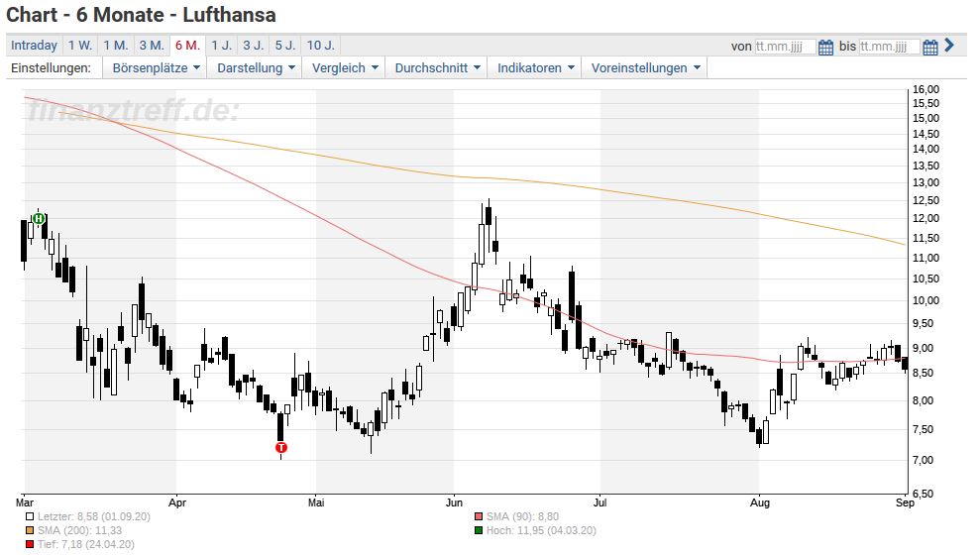Select the 5 J. time range tab
This screenshot has height=558, width=980.
coord(285,46)
